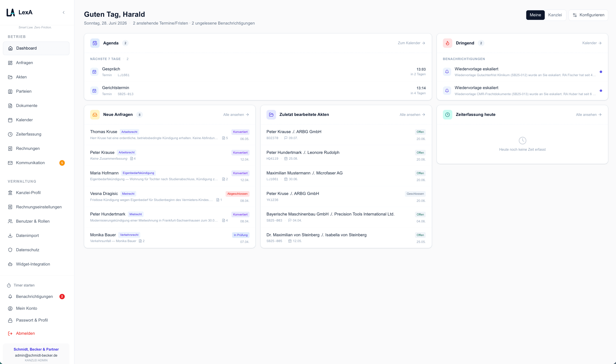
Task: Click the Datenschutz shield icon
Action: click(10, 250)
